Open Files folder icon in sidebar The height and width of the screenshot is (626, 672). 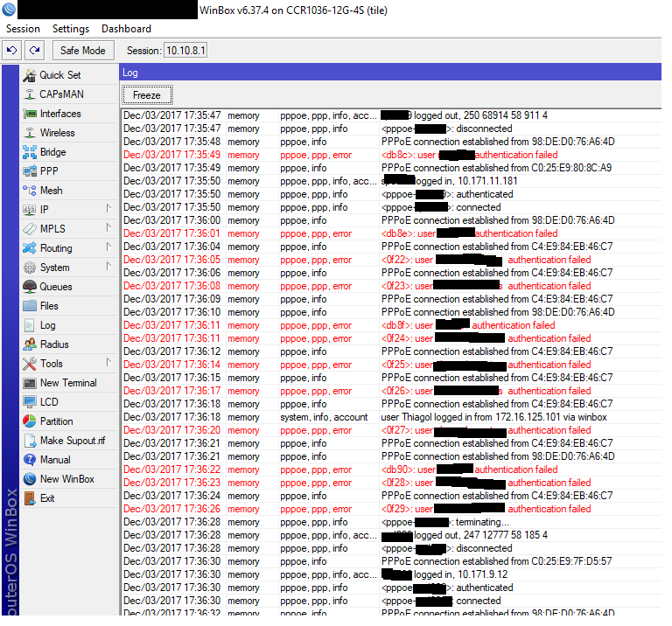pos(30,306)
